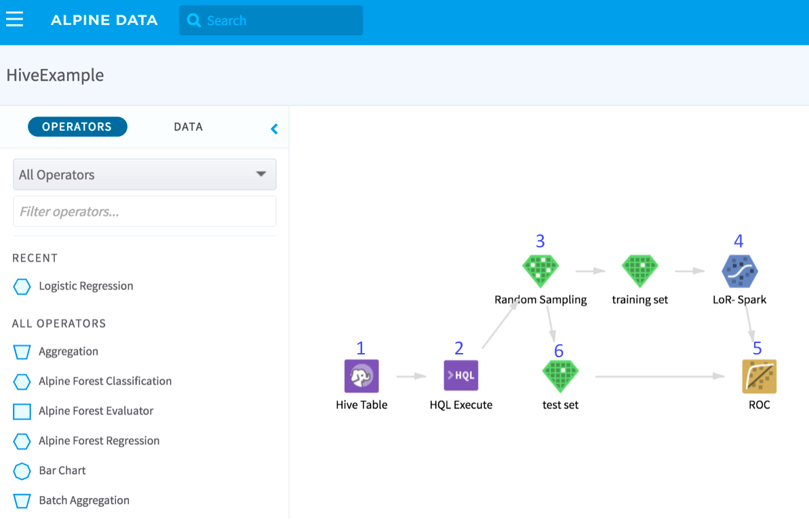Open the All Operators dropdown
Image resolution: width=809 pixels, height=532 pixels.
144,175
